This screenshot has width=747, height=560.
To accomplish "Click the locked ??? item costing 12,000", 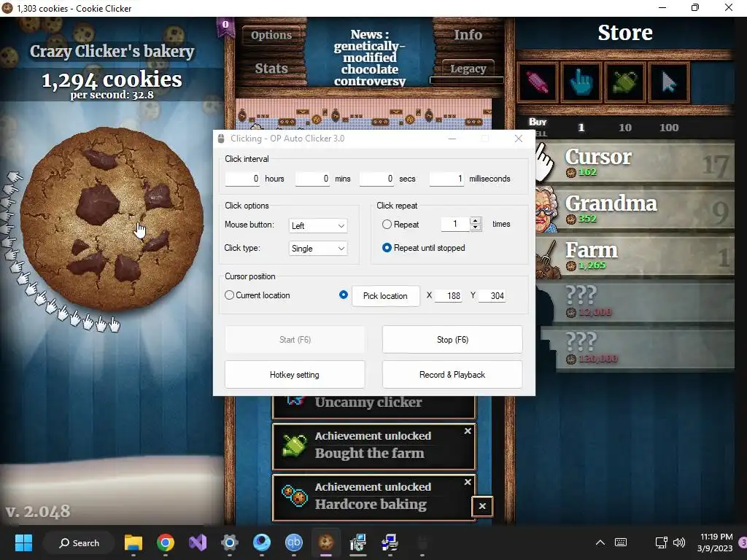I will (635, 302).
